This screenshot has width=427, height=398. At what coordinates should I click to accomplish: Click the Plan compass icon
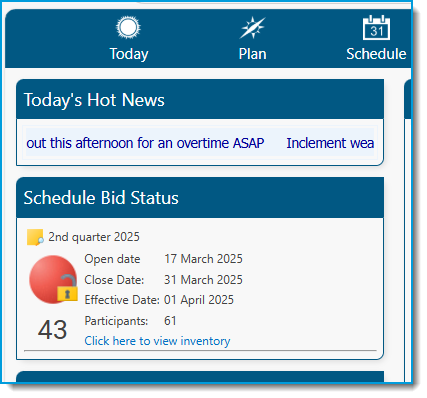pyautogui.click(x=252, y=27)
